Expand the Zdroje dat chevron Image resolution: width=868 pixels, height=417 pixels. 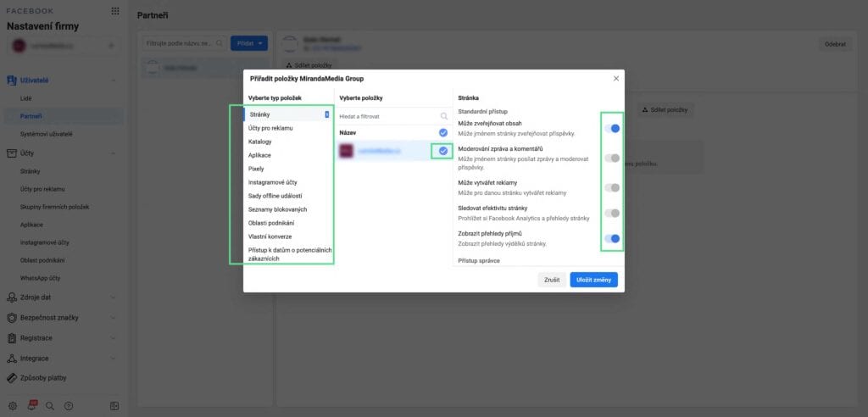(x=114, y=297)
